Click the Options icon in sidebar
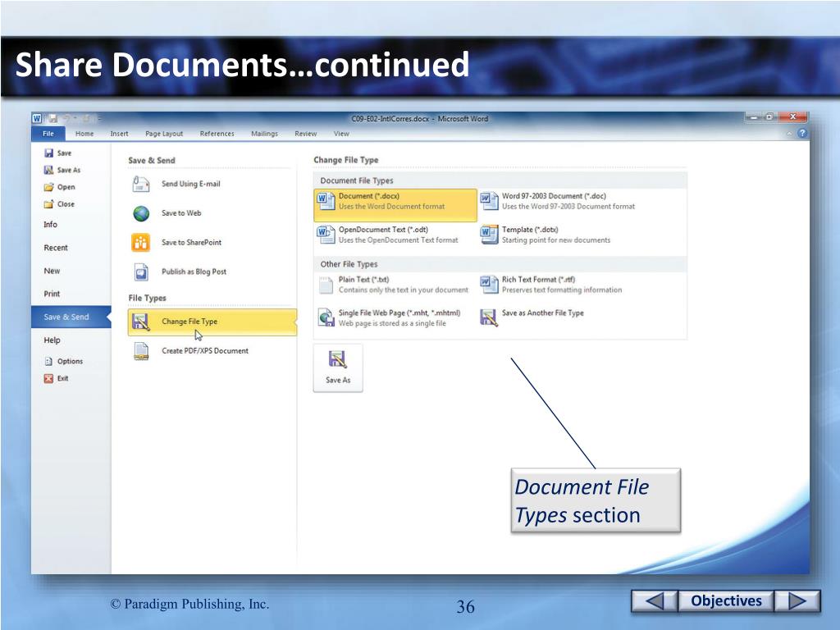Screen dimensions: 840x630 (x=48, y=362)
